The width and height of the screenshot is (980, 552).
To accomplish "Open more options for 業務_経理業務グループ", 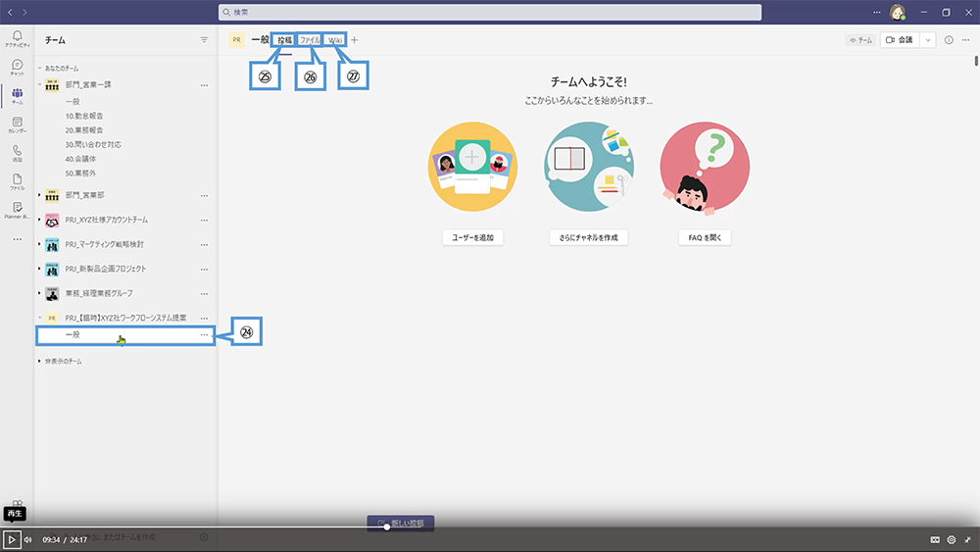I will tap(204, 293).
